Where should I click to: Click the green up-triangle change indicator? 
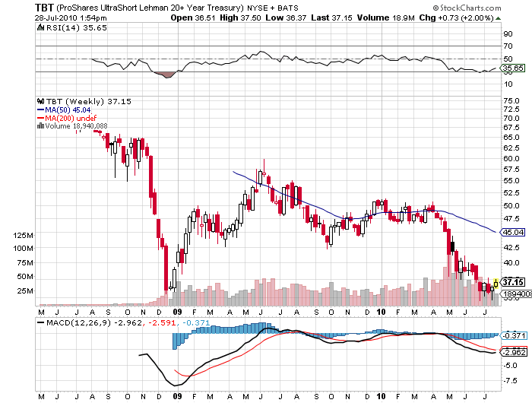498,18
